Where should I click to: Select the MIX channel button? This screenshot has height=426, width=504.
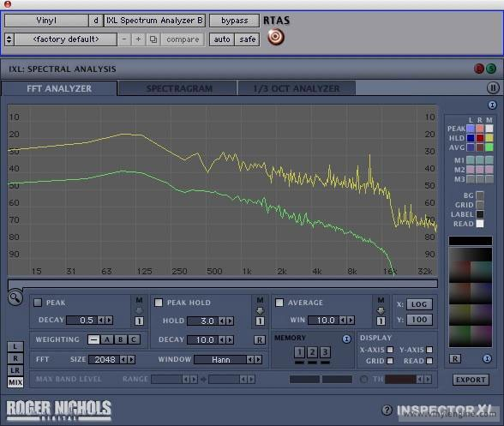pyautogui.click(x=15, y=382)
